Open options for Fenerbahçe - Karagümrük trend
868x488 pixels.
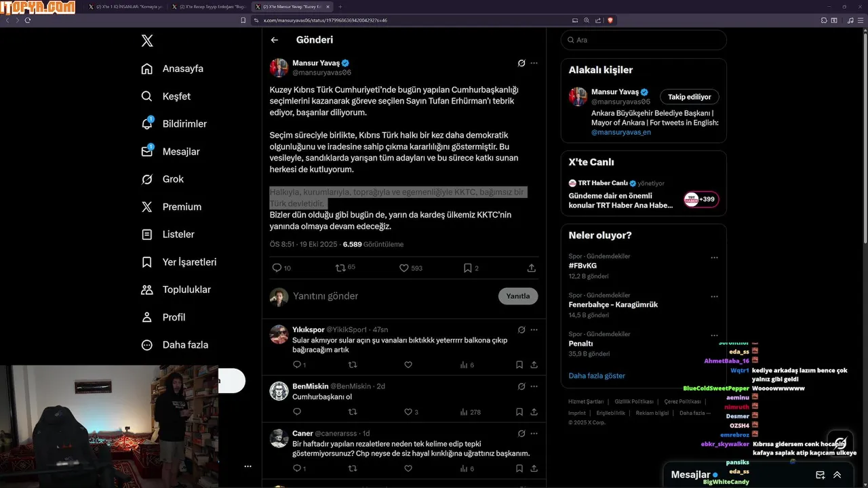714,296
